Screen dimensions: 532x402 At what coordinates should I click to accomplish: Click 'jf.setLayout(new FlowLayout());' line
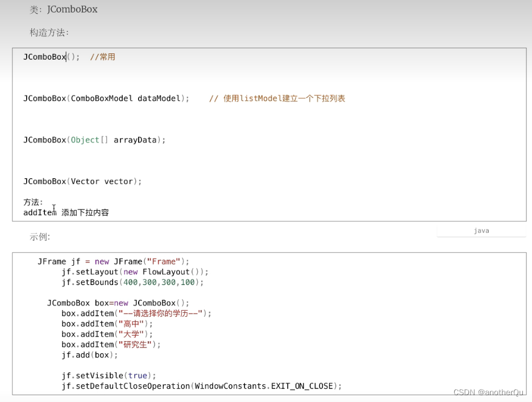point(135,272)
